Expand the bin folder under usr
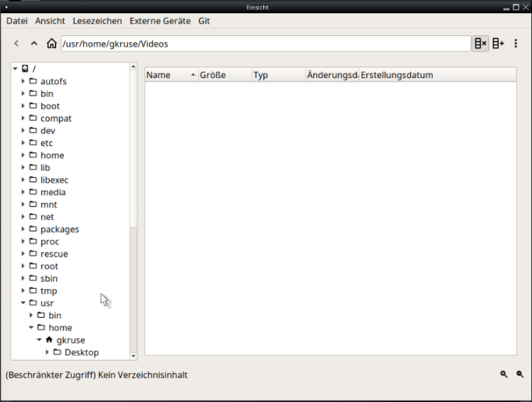 point(31,316)
